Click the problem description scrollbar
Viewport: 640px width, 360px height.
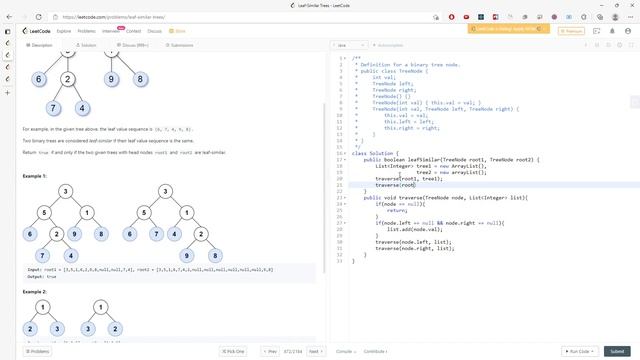click(325, 188)
